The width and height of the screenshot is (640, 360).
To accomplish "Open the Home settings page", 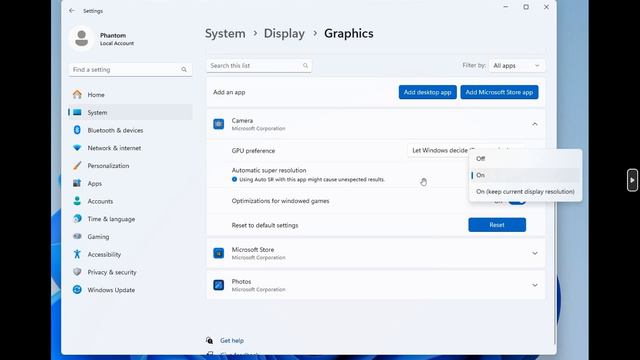I will [x=130, y=95].
